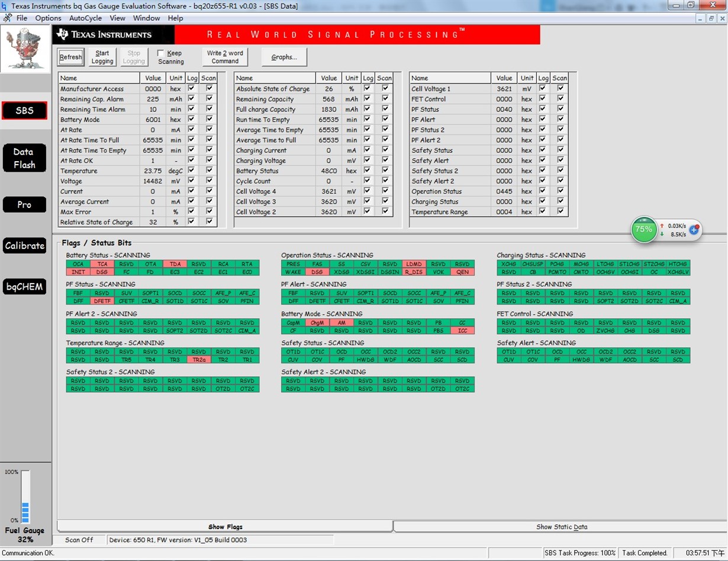Click the XCHG flag in Charging Status
Screen dimensions: 728x561
pyautogui.click(x=508, y=264)
